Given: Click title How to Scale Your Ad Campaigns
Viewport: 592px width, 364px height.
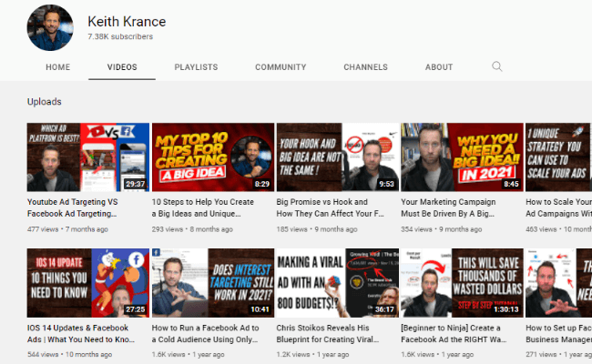Looking at the screenshot, I should pos(559,207).
